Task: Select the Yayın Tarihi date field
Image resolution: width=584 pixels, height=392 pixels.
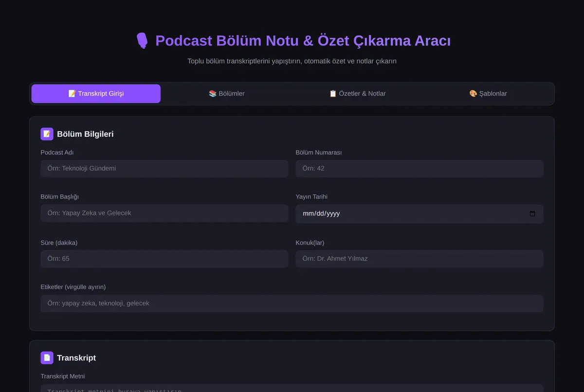Action: click(x=420, y=214)
